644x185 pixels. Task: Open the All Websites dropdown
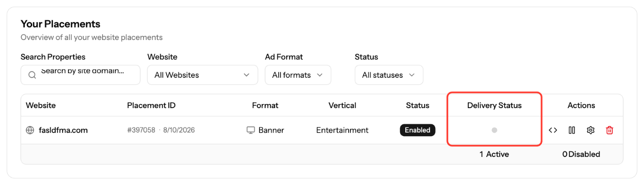(x=202, y=75)
